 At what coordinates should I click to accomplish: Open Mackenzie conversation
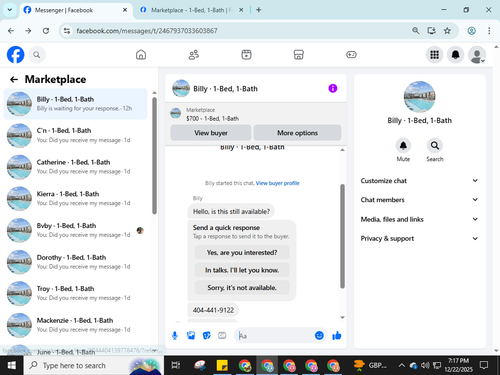click(75, 325)
